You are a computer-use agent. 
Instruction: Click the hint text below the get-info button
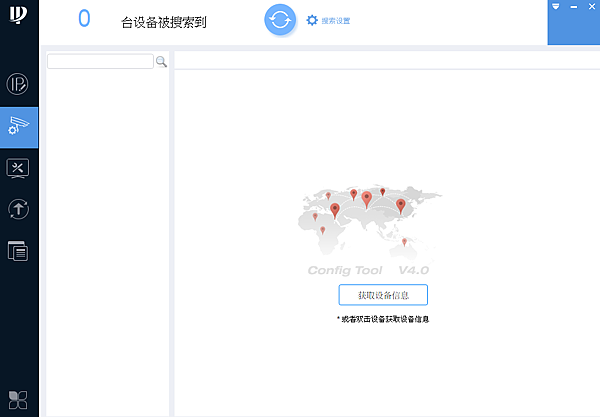pos(383,319)
